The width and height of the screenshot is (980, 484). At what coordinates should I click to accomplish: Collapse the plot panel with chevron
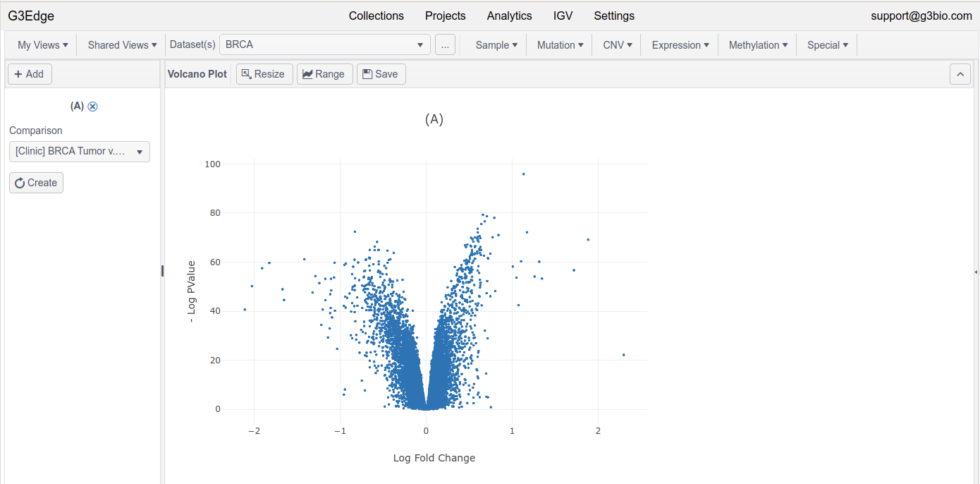tap(960, 74)
